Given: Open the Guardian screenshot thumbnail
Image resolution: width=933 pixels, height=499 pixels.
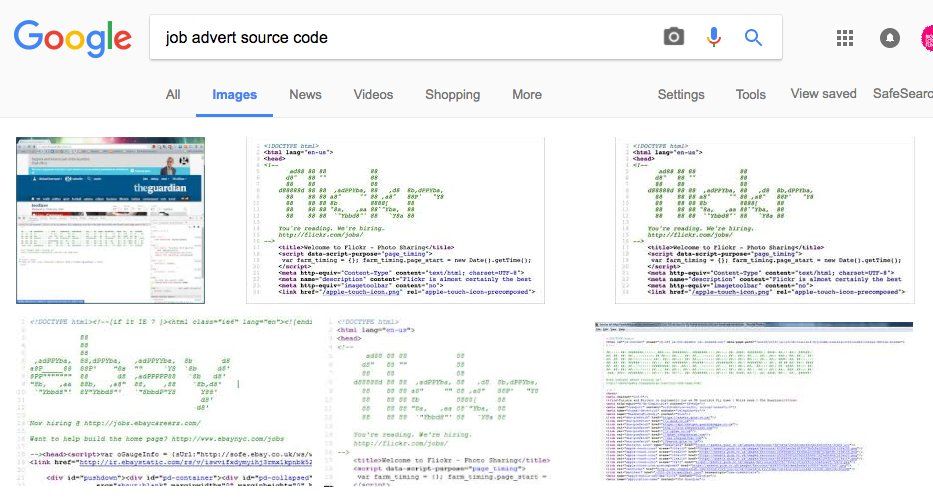Looking at the screenshot, I should point(110,220).
